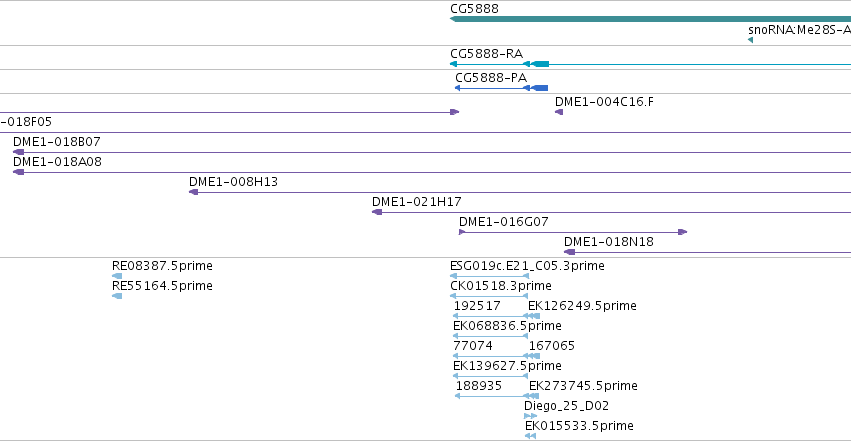Select the DME1-004C16.F label
The image size is (851, 441).
point(604,101)
